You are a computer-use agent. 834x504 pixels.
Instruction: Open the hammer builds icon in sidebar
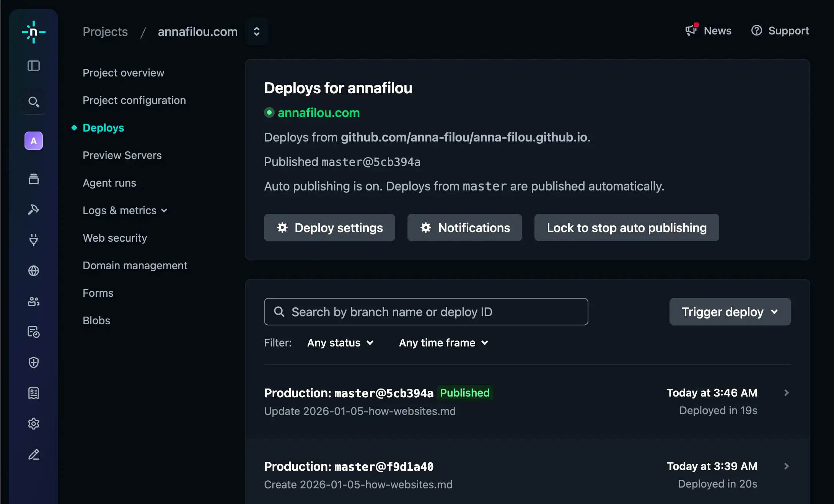[34, 210]
